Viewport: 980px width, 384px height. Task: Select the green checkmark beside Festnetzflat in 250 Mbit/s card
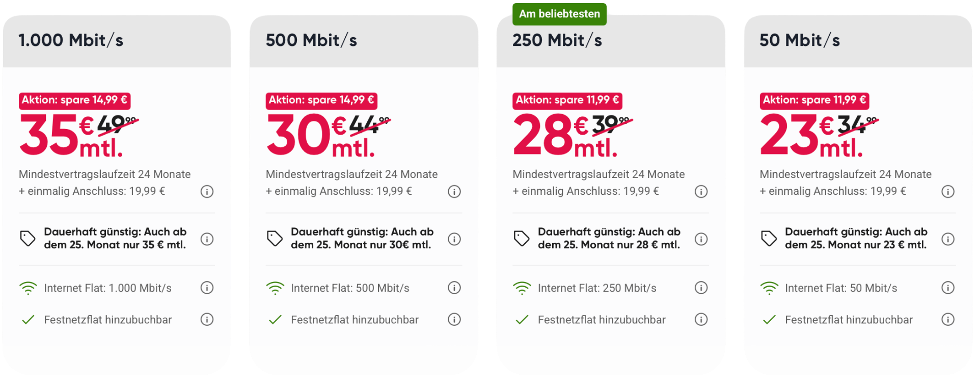[522, 320]
